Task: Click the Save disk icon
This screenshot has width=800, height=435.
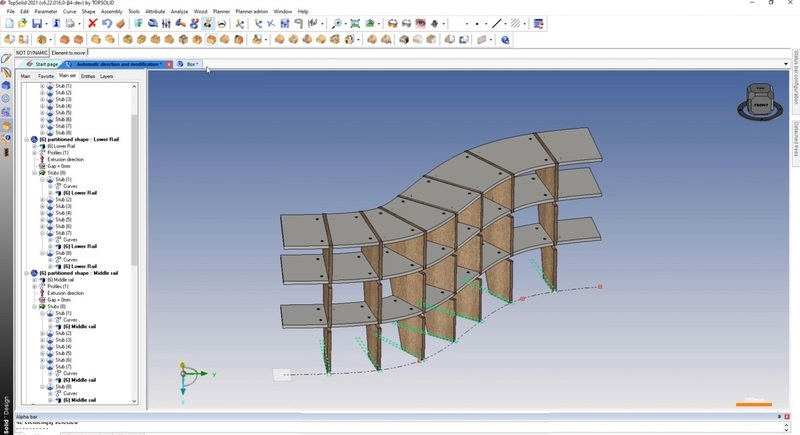Action: (x=37, y=23)
